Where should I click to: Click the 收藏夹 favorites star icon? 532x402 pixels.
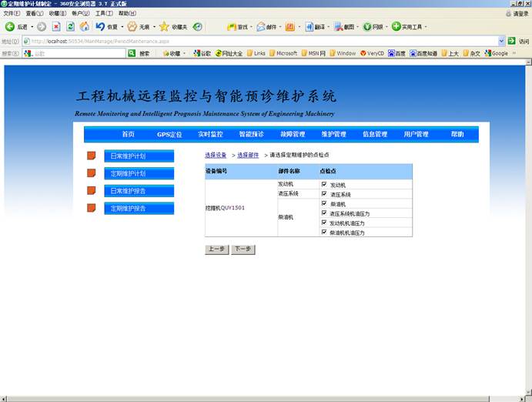(x=164, y=27)
